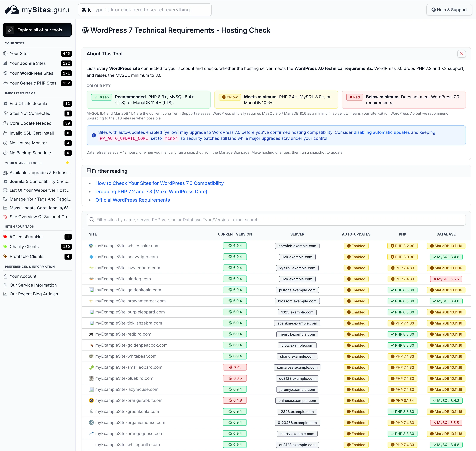Click the mySites.guru cloud logo

pyautogui.click(x=12, y=10)
